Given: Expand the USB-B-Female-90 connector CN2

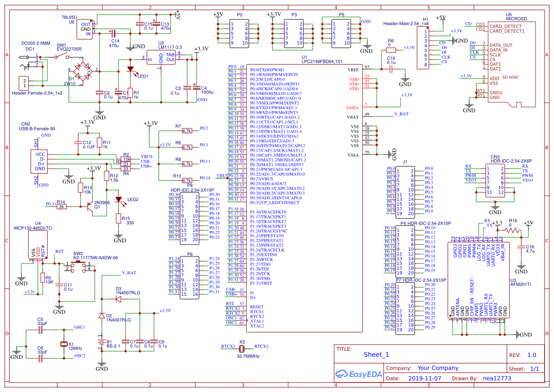Looking at the screenshot, I should 39,161.
